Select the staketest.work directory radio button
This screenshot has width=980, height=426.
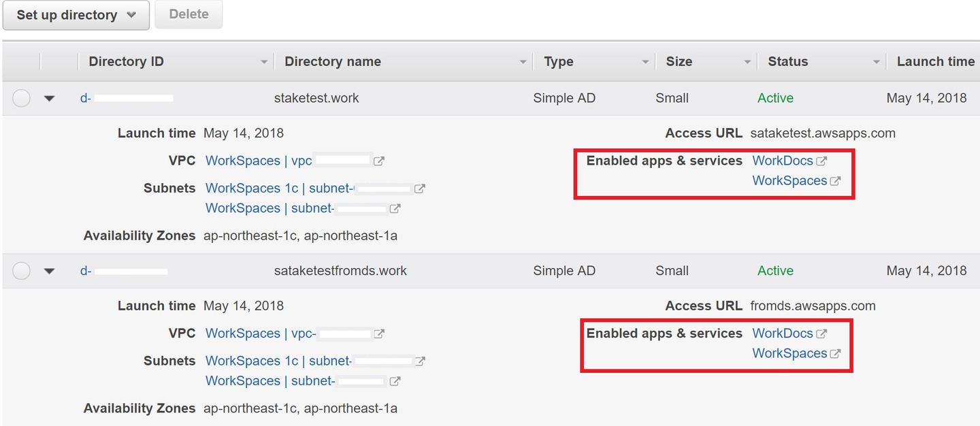(22, 98)
